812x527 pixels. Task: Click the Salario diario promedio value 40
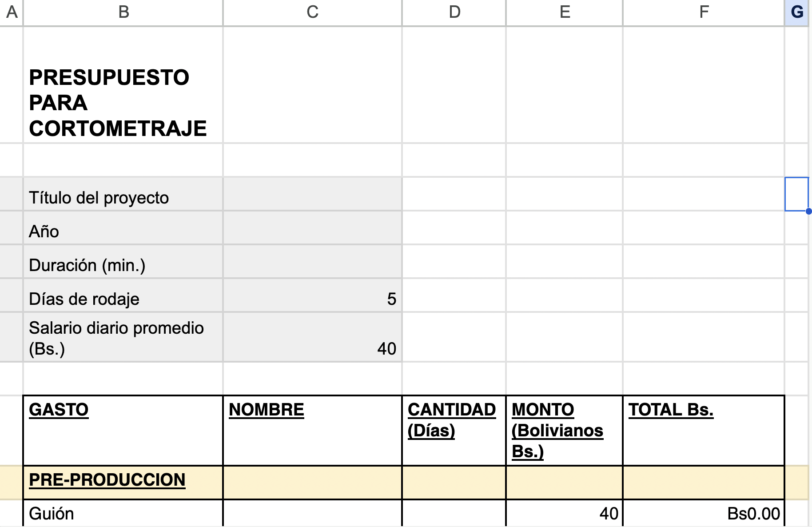coord(312,338)
